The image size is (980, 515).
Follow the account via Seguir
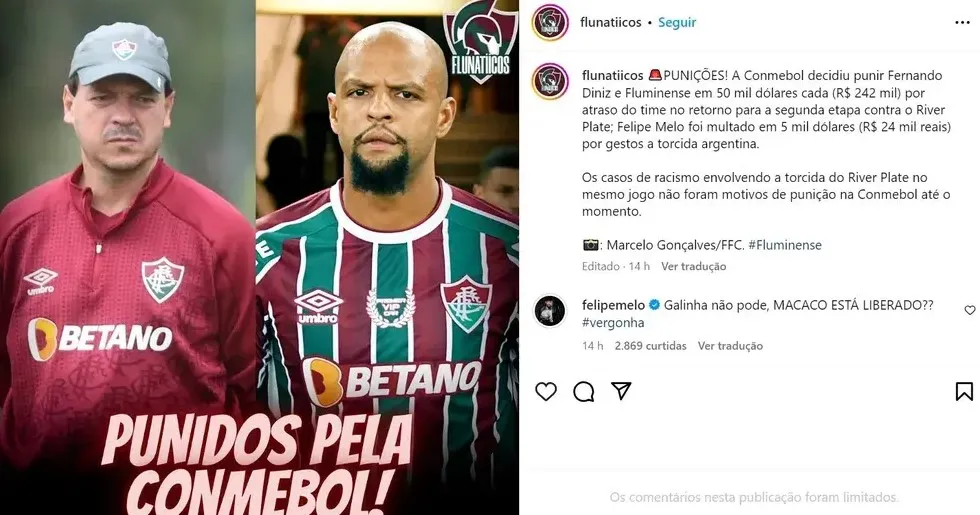pyautogui.click(x=677, y=22)
